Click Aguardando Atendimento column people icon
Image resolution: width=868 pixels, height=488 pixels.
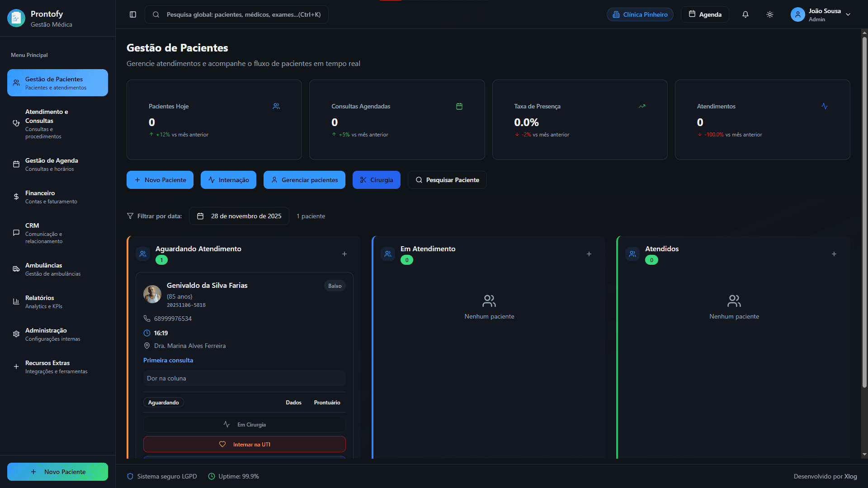[x=143, y=254]
